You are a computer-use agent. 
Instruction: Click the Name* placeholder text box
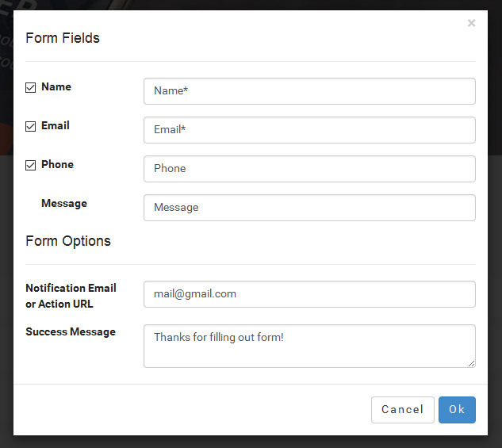309,91
